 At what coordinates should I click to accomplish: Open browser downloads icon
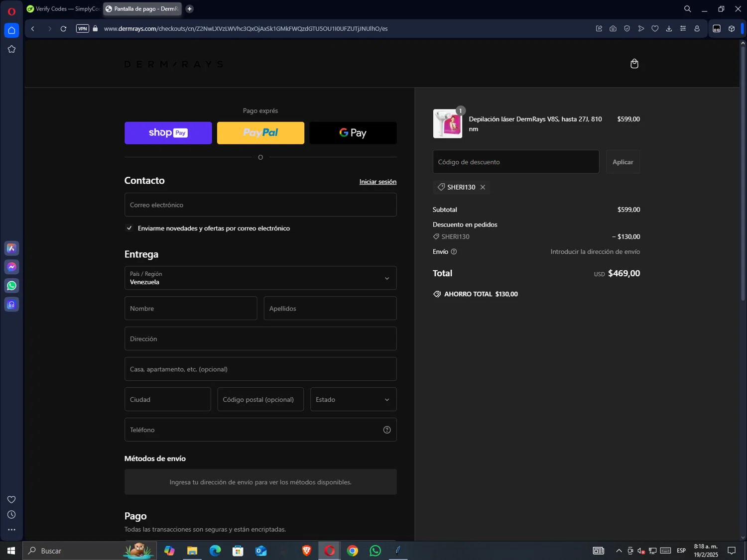[x=669, y=29]
